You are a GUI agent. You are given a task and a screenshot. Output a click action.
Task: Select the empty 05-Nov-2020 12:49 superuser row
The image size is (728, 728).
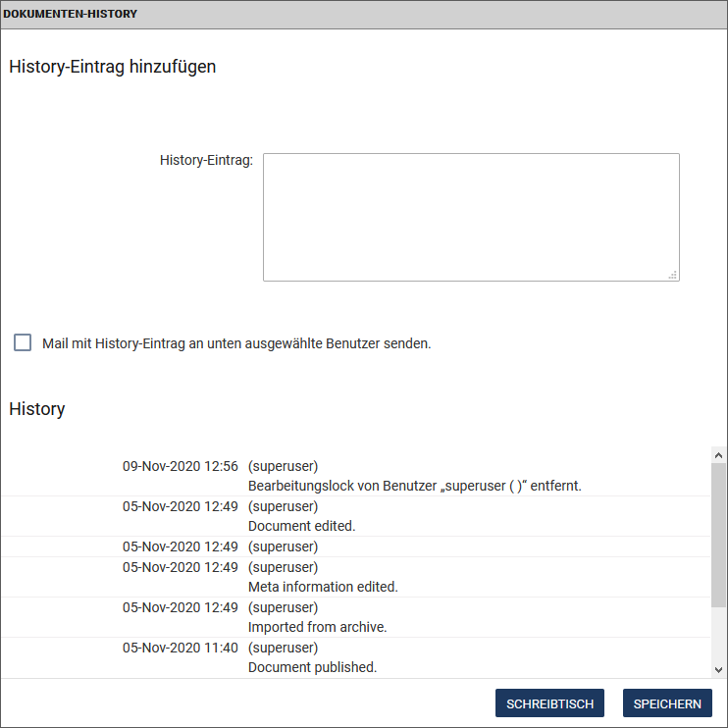click(x=355, y=546)
